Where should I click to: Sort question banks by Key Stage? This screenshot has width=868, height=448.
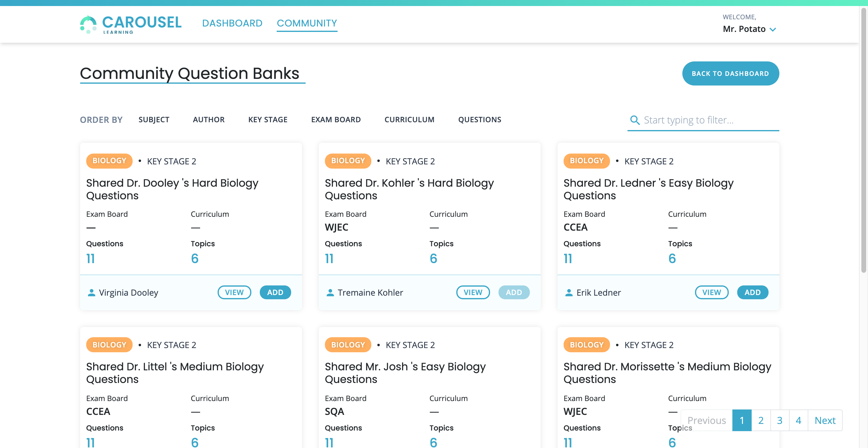tap(268, 120)
